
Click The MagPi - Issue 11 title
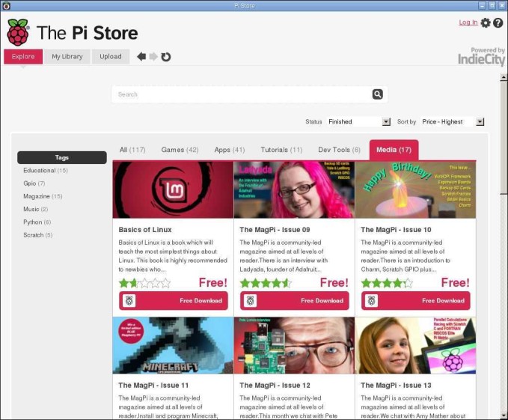(x=153, y=385)
